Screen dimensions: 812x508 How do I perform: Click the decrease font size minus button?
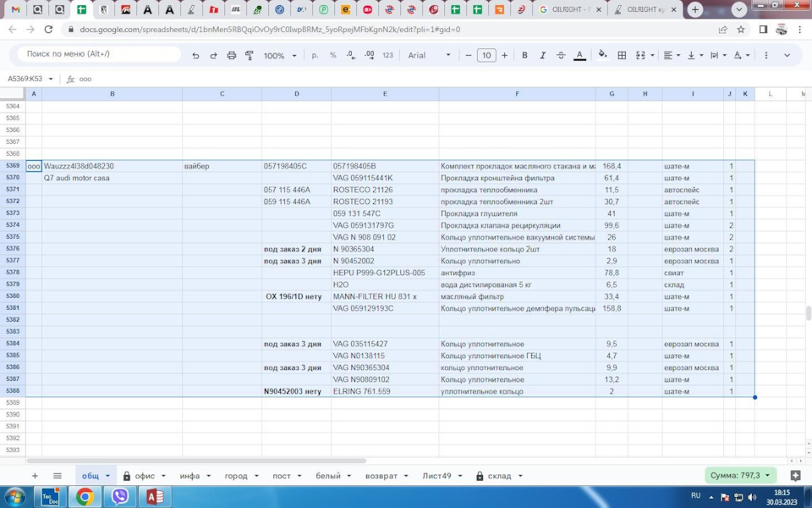469,55
